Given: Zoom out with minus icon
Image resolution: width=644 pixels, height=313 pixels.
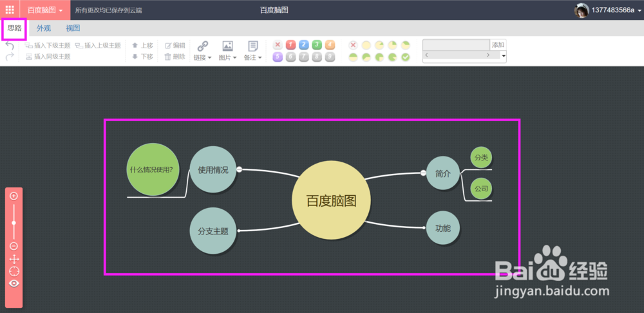Looking at the screenshot, I should 14,246.
